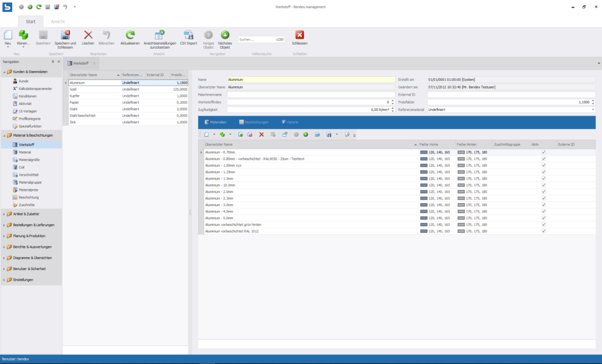
Task: Toggle Aktiv checkbox for Aluminium - 0.70mm
Action: (544, 152)
